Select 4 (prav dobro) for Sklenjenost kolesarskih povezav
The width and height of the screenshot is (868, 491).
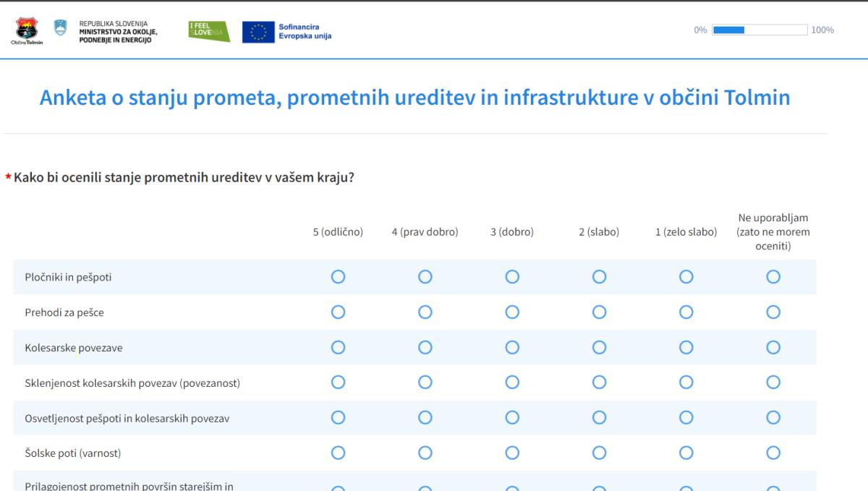425,382
